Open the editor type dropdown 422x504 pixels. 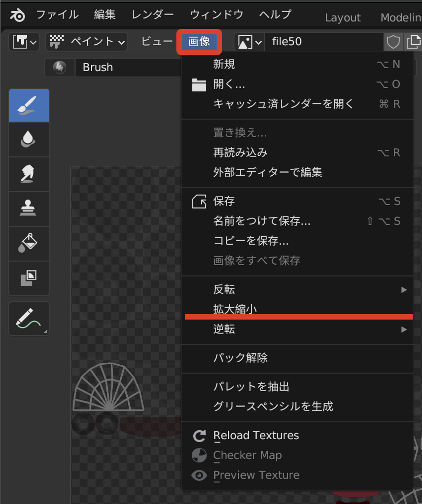tap(24, 42)
